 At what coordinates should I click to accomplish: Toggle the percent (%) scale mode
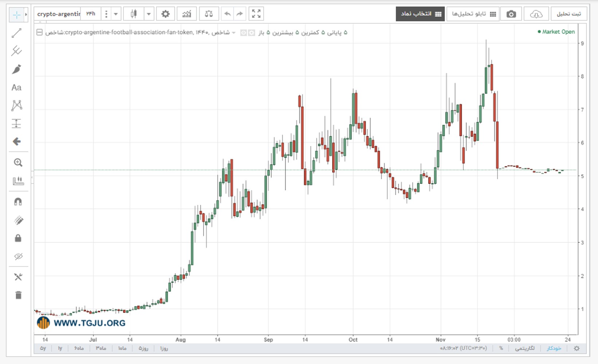click(x=501, y=348)
